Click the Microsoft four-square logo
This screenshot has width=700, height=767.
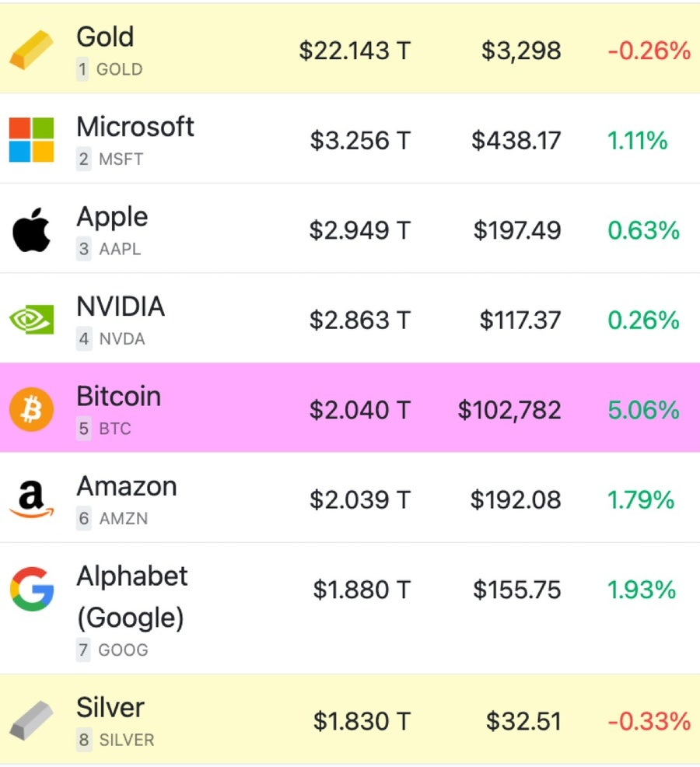pos(31,140)
